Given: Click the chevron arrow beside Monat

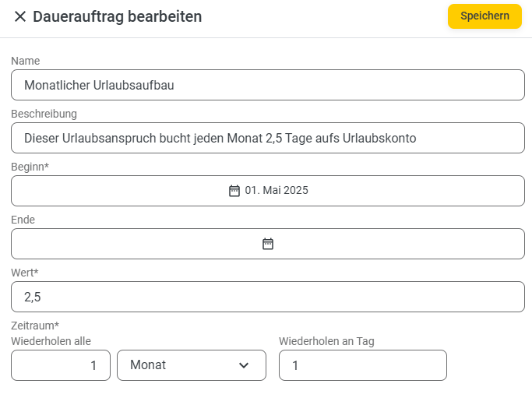Looking at the screenshot, I should [244, 365].
